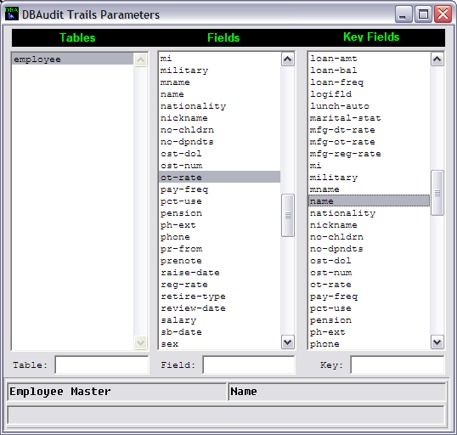Screen dimensions: 457x435
Task: Select 'retire-type' in the Fields list
Action: click(x=220, y=296)
